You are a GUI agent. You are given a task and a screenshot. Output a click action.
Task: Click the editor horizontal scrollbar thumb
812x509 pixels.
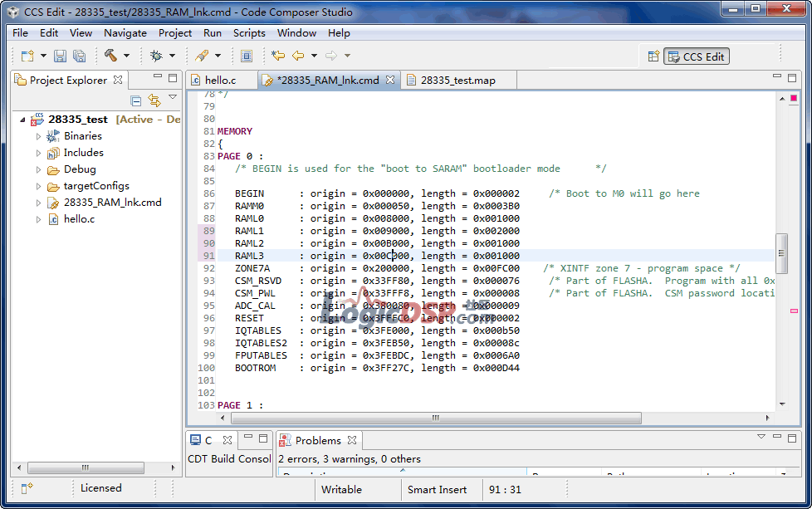436,418
